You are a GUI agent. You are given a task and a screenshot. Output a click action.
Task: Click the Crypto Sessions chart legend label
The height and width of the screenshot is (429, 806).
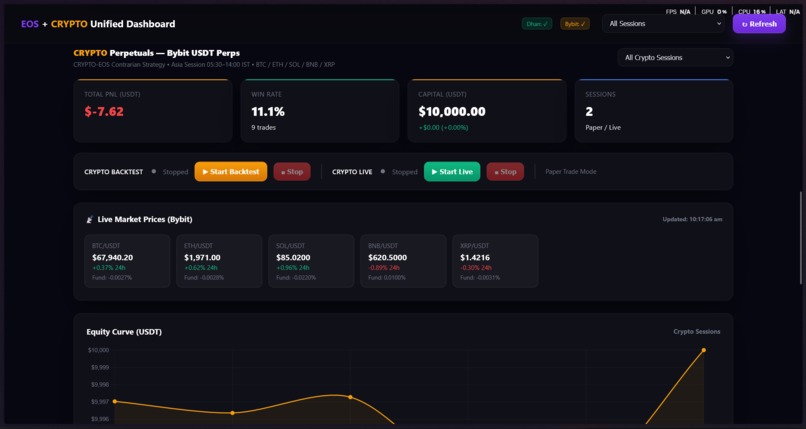pyautogui.click(x=697, y=331)
